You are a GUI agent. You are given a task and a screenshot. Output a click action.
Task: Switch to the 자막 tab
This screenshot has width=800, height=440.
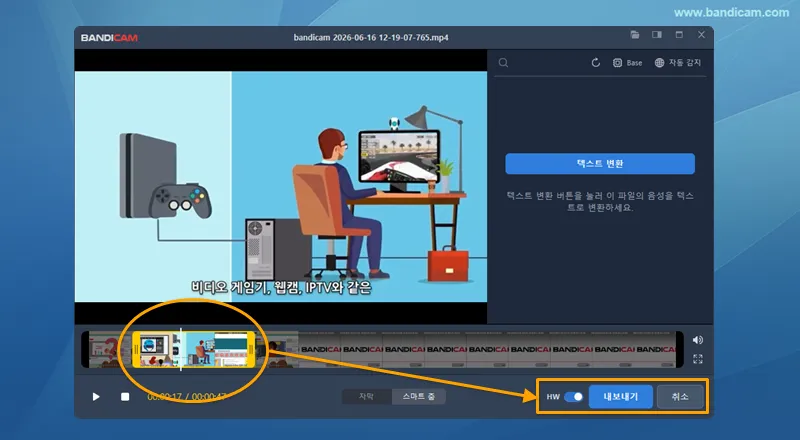[x=366, y=397]
